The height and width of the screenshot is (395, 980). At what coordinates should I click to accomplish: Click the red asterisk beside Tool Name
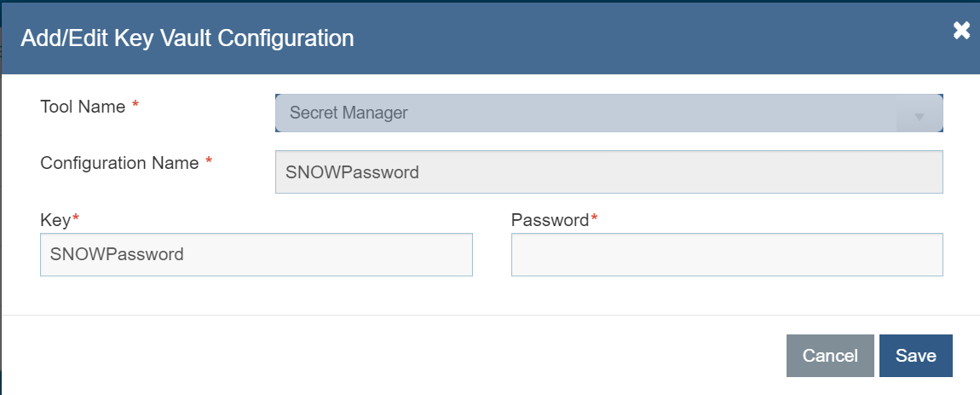135,107
